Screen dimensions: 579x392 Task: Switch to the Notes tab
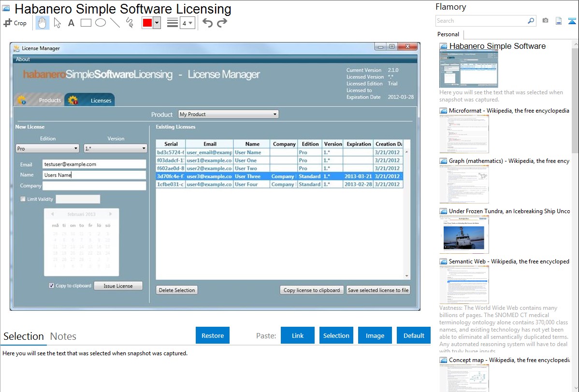coord(63,336)
